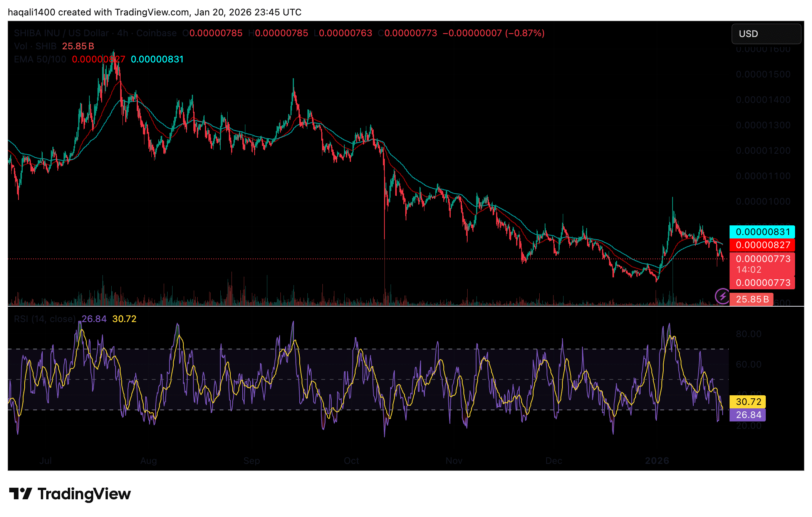Click the Jul label on the time axis
812x517 pixels.
(46, 460)
